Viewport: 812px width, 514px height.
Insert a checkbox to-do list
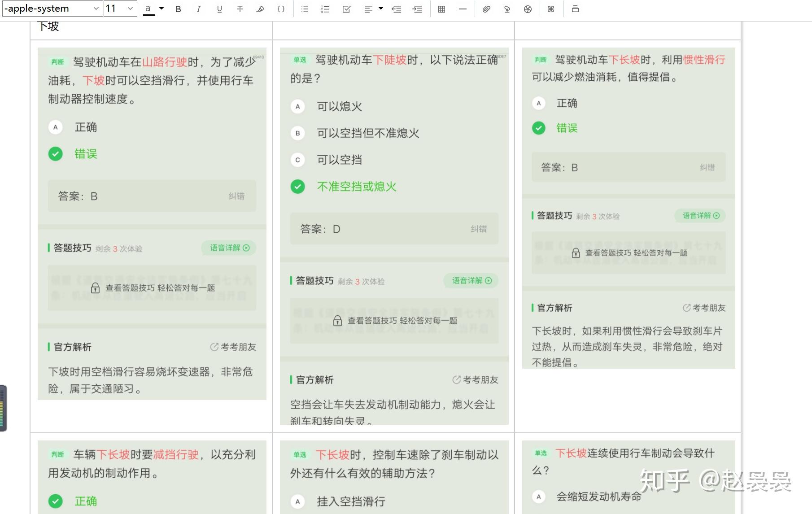(346, 9)
